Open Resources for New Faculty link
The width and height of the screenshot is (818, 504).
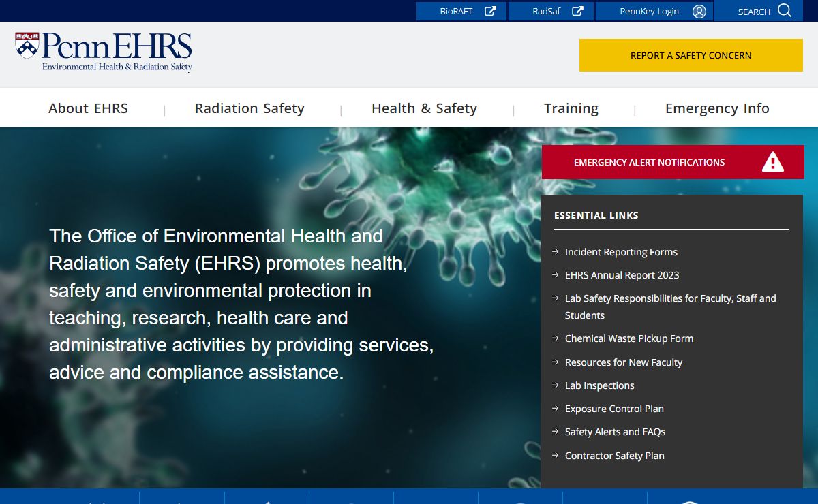click(624, 362)
